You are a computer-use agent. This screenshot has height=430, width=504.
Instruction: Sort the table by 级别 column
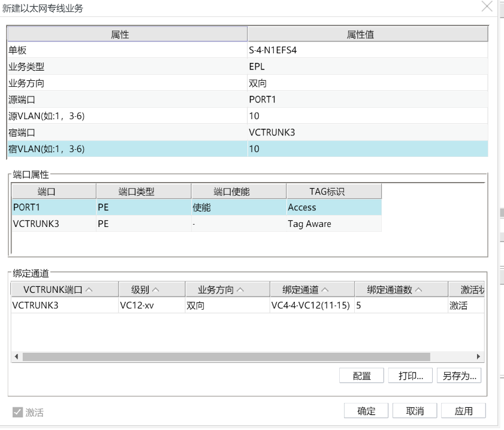tap(151, 289)
